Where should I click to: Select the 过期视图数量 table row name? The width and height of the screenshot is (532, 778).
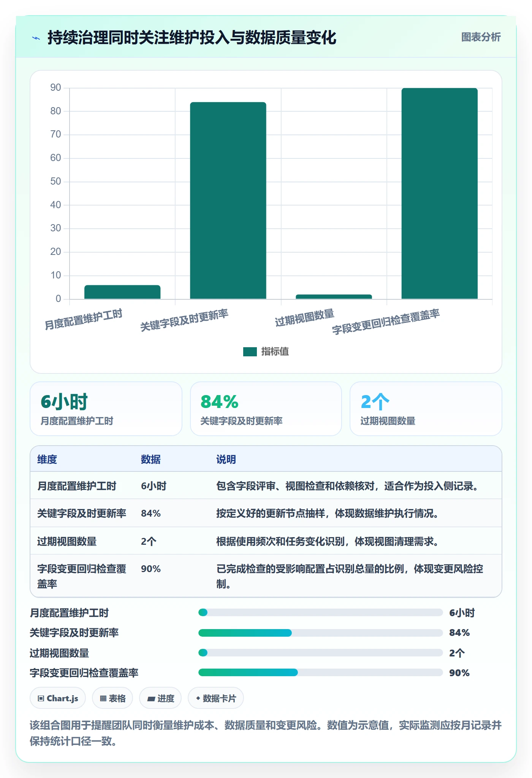point(67,541)
